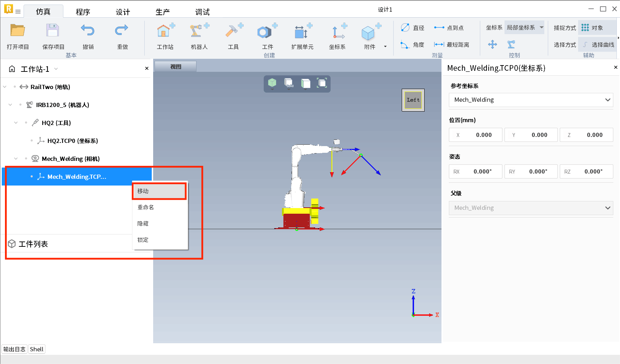This screenshot has height=364, width=620.
Task: Click the X position input field
Action: click(475, 135)
